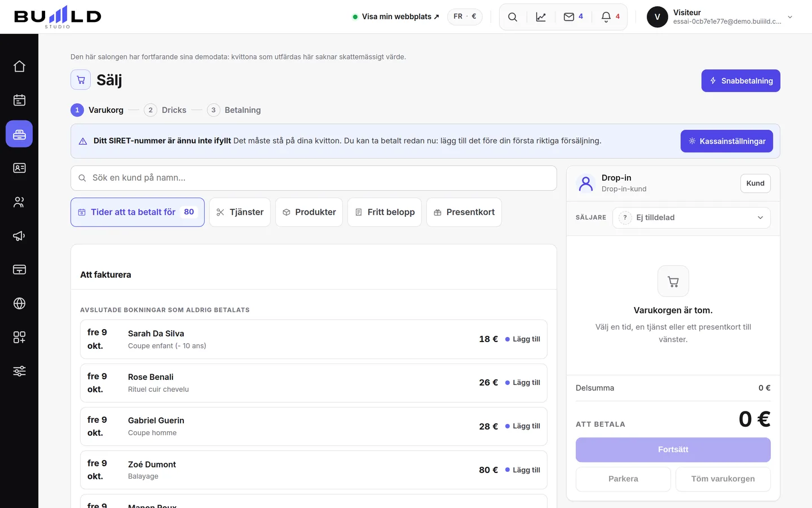Click the BUILD Studio logo

tap(58, 17)
